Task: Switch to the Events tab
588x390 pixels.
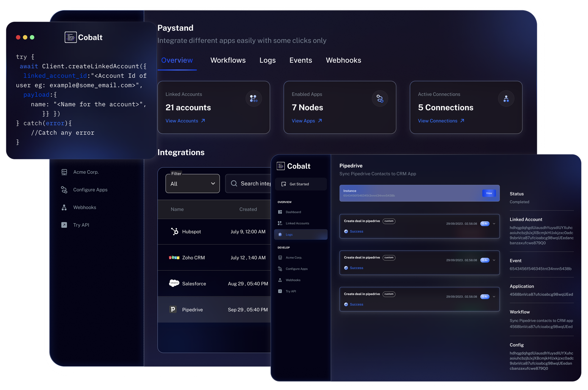Action: point(301,60)
